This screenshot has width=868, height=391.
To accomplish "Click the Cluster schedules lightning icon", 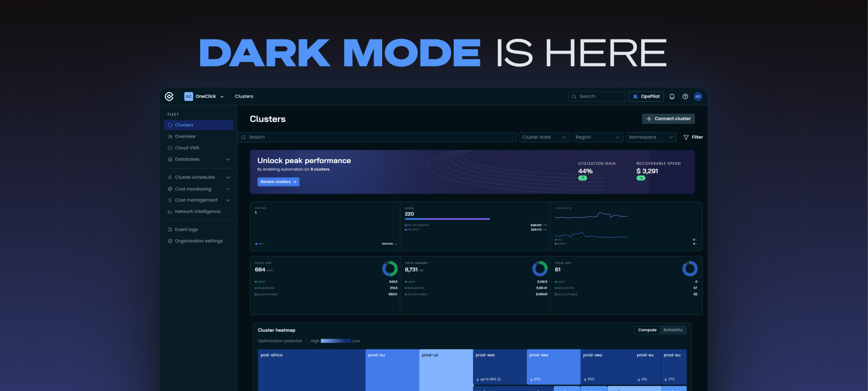I will point(170,178).
